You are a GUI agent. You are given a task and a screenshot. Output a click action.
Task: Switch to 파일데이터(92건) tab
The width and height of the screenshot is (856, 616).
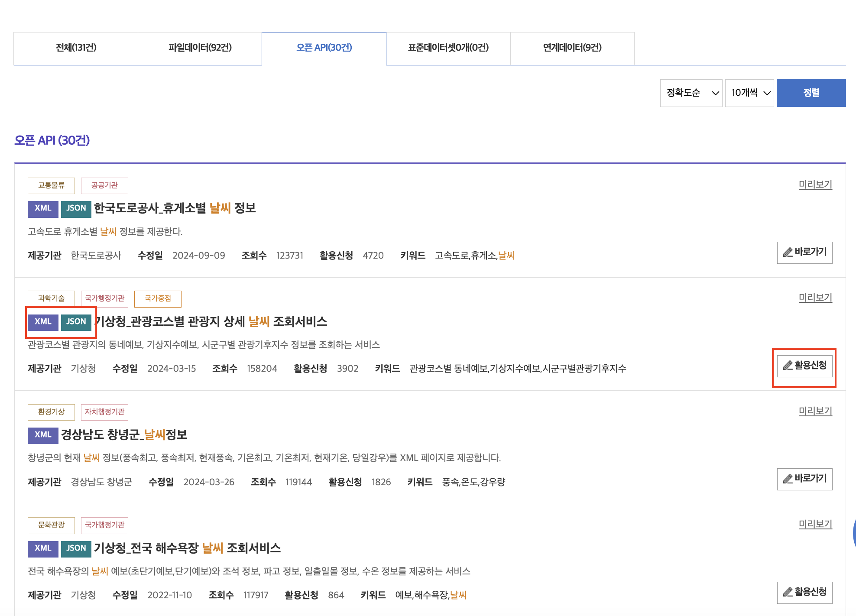(200, 48)
